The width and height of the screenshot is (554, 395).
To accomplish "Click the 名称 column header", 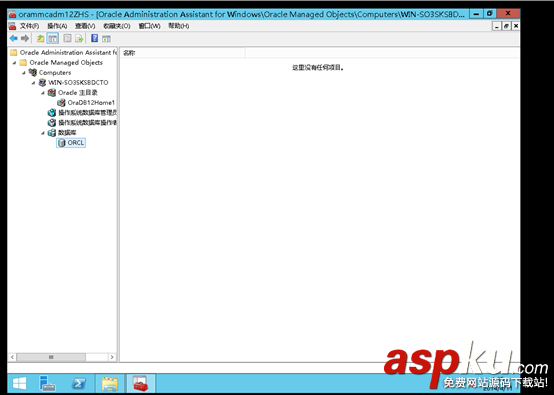I will tap(182, 53).
